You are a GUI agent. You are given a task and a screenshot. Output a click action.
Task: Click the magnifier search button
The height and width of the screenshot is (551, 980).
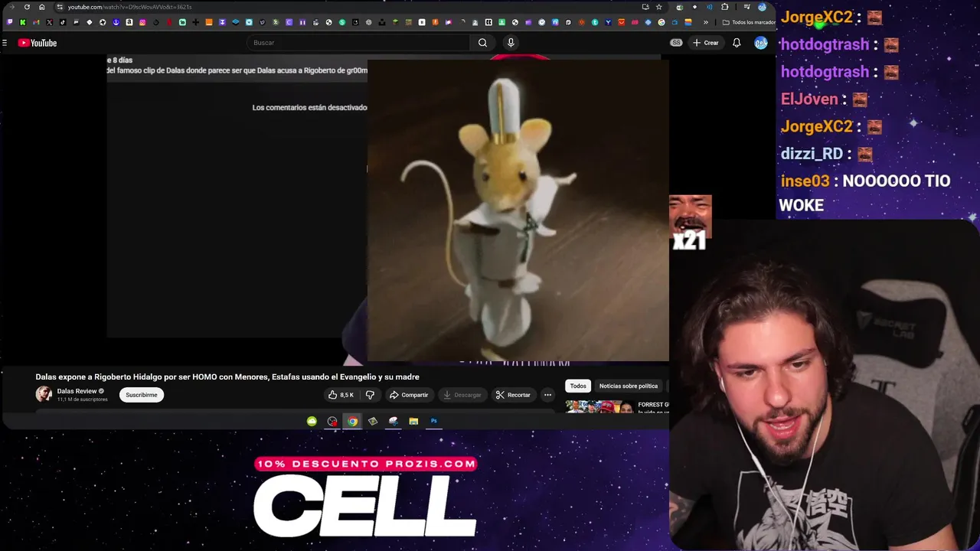click(x=482, y=43)
